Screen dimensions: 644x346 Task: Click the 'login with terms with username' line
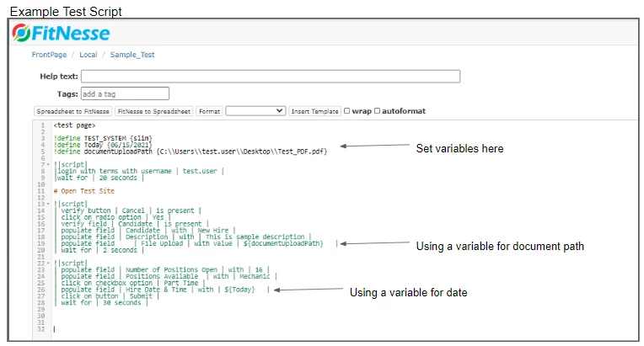[139, 171]
